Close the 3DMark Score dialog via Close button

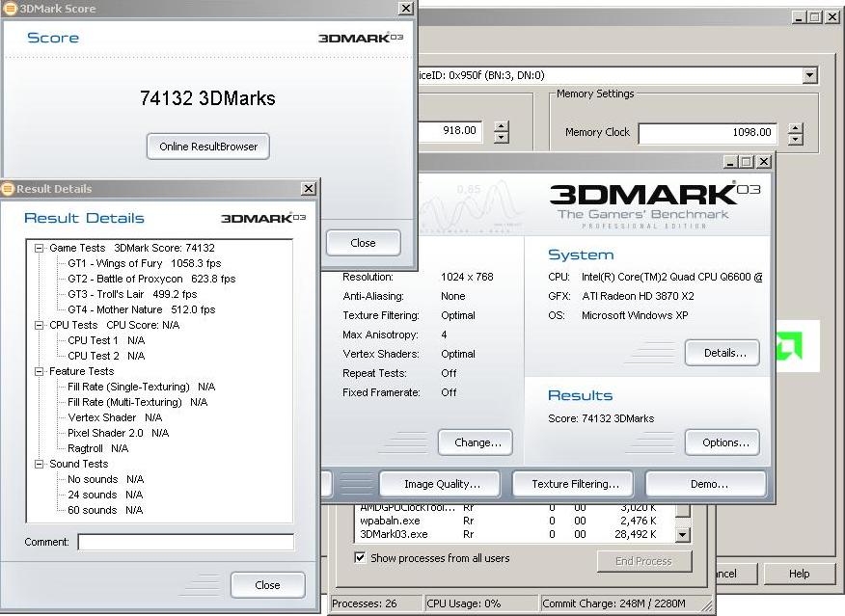coord(364,243)
